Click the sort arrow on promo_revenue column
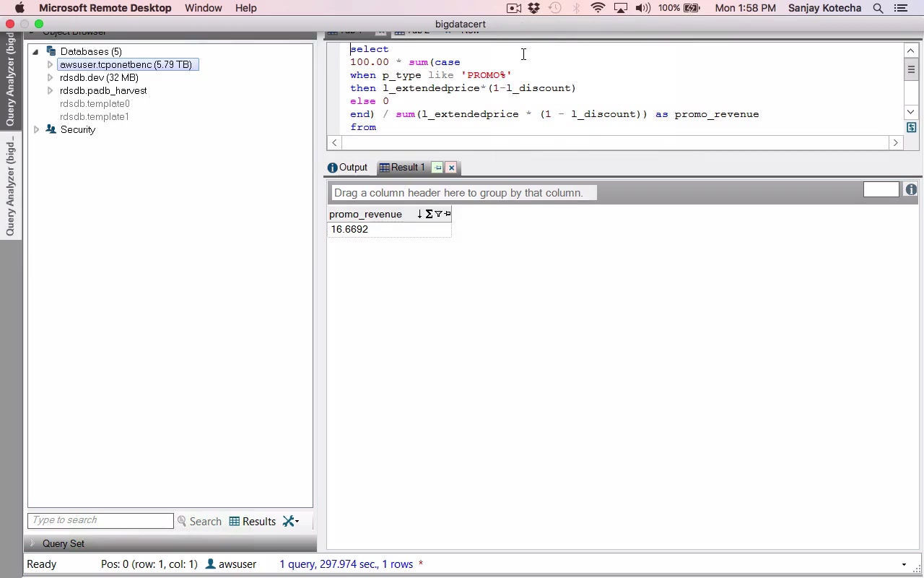Screen dimensions: 924x578 point(419,214)
